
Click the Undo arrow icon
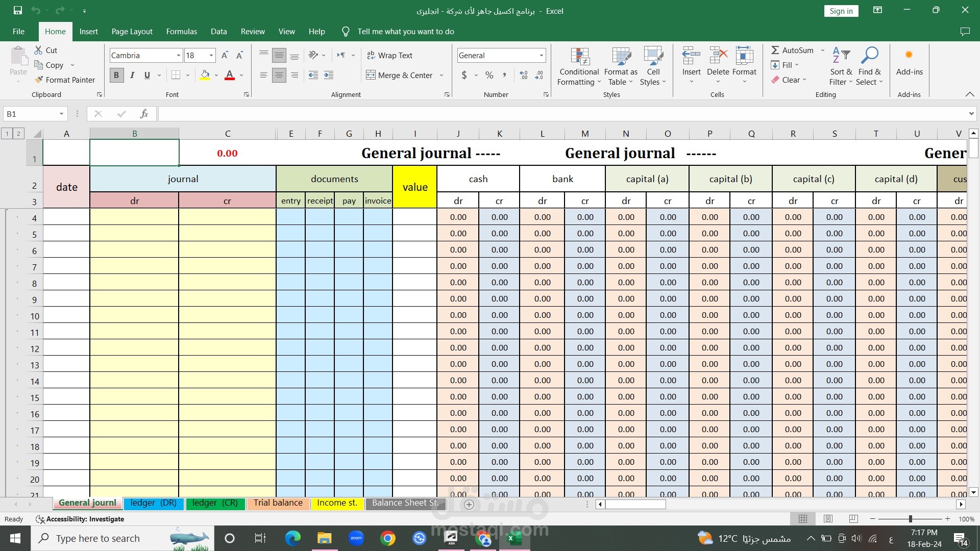[36, 10]
